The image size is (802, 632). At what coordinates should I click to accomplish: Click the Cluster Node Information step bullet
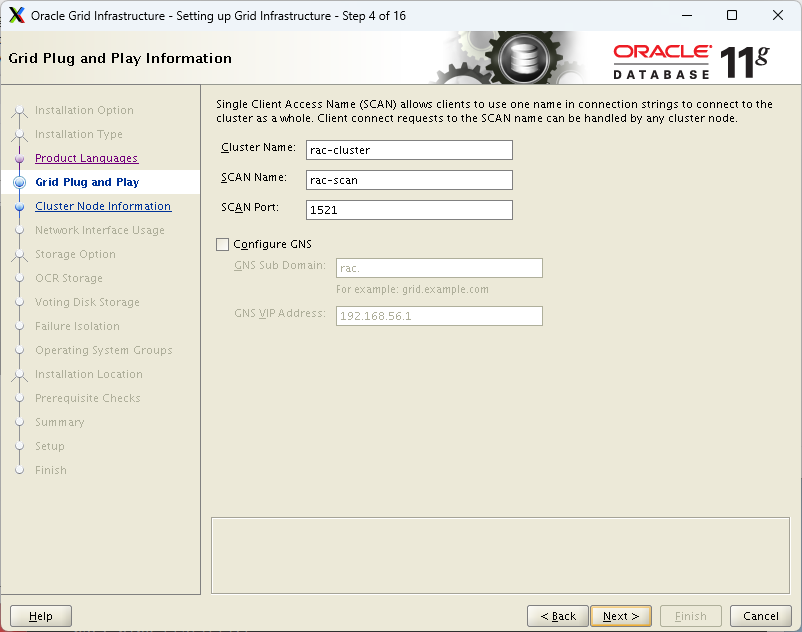click(x=19, y=207)
